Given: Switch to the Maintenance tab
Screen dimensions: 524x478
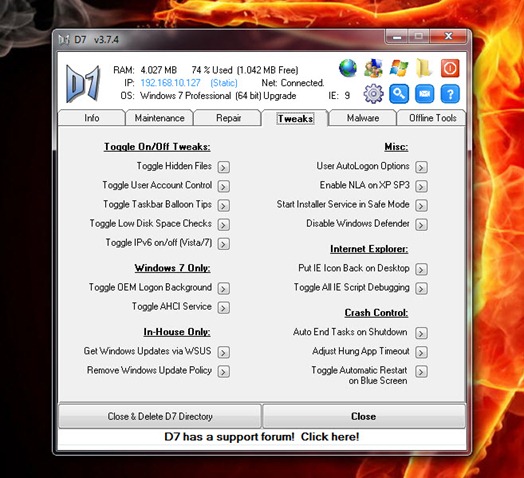Looking at the screenshot, I should (x=159, y=118).
